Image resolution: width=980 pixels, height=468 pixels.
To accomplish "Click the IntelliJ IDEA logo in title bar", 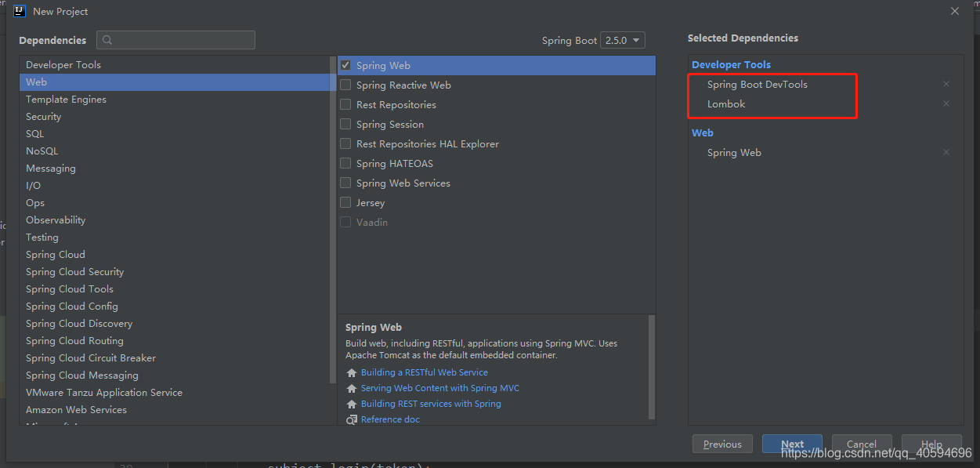I will click(20, 11).
